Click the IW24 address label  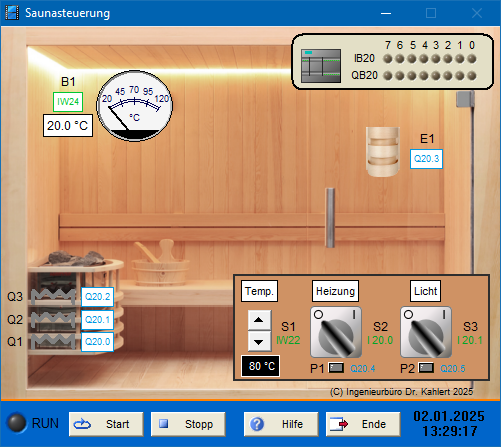68,102
